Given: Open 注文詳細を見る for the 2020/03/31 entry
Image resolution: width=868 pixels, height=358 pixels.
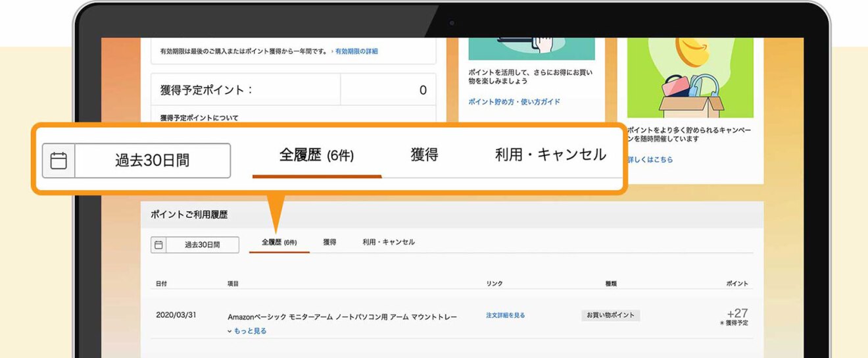Looking at the screenshot, I should pyautogui.click(x=506, y=316).
